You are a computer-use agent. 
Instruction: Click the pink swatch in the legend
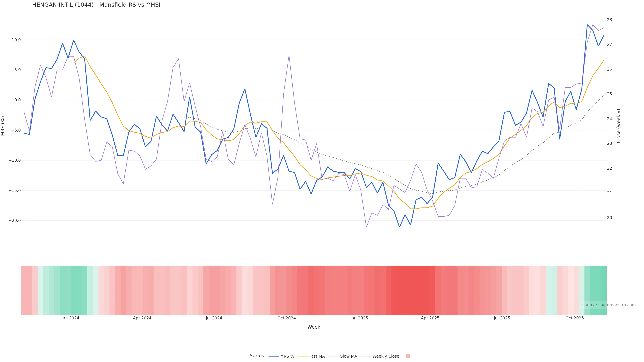click(x=408, y=356)
